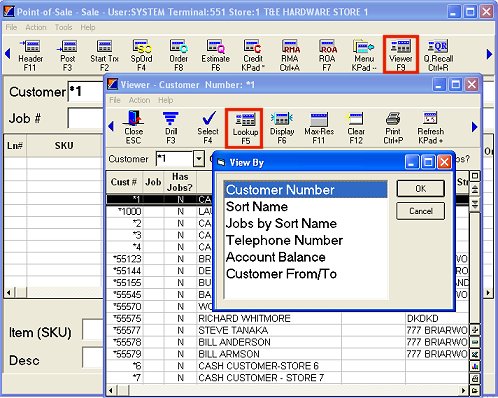This screenshot has width=498, height=398.
Task: Click the Print Ctrl+P printer icon
Action: click(x=393, y=128)
